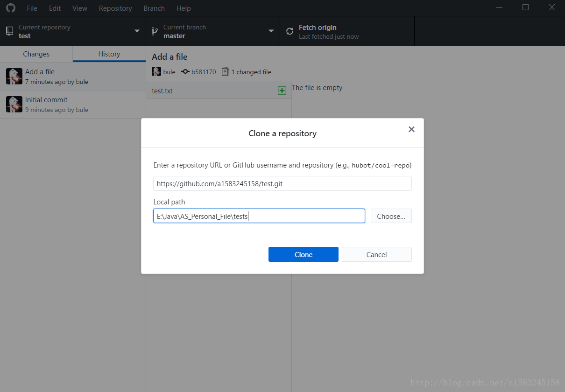Select the Initial commit history entry

point(73,105)
